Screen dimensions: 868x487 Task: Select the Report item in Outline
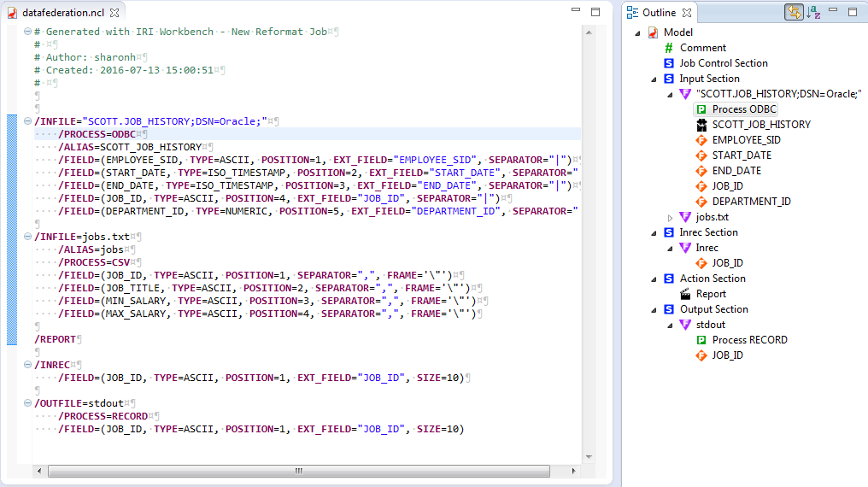tap(711, 294)
